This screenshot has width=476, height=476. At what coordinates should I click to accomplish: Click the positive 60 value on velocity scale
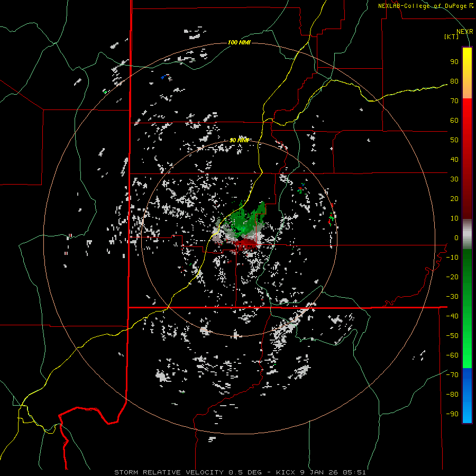pos(454,121)
